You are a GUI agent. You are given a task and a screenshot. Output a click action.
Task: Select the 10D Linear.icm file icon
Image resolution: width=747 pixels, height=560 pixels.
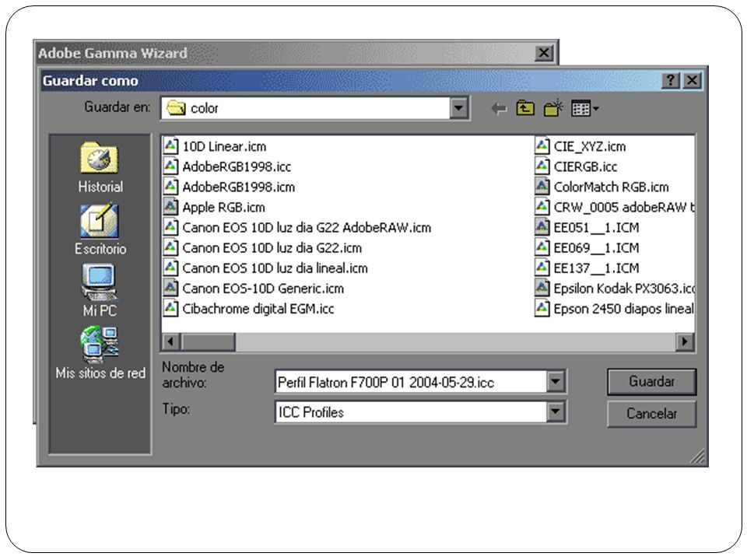tap(170, 145)
